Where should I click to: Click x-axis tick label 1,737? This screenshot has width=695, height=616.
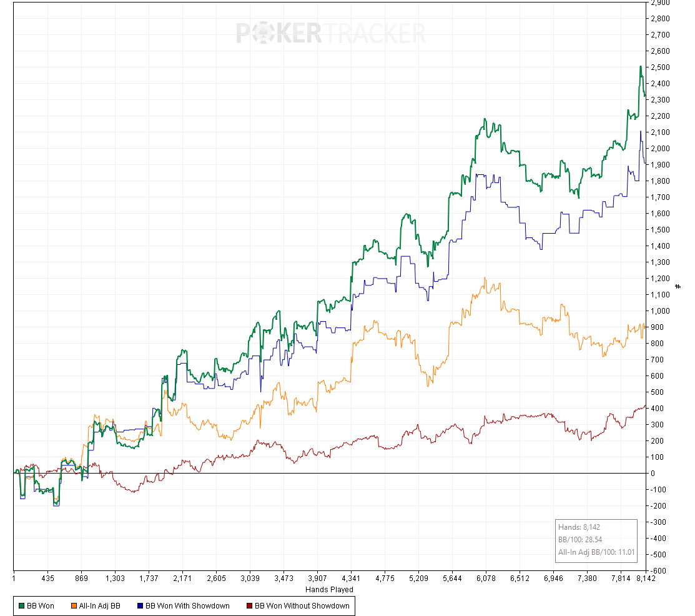point(149,579)
